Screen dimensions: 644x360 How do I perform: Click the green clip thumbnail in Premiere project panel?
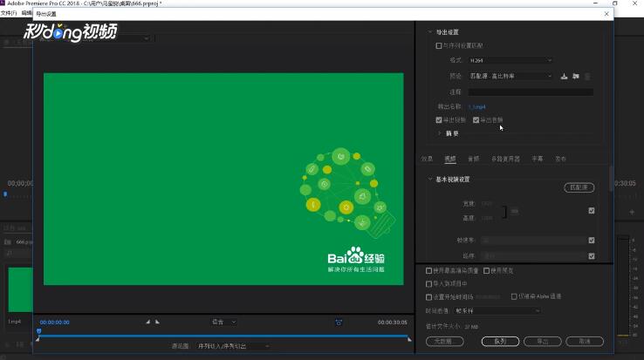[20, 289]
